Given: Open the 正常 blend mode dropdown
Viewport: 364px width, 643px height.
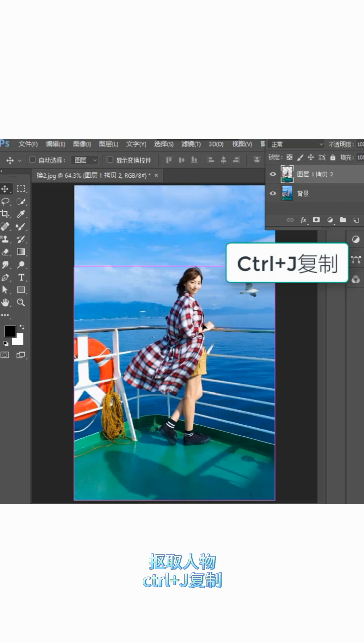Looking at the screenshot, I should click(x=296, y=144).
